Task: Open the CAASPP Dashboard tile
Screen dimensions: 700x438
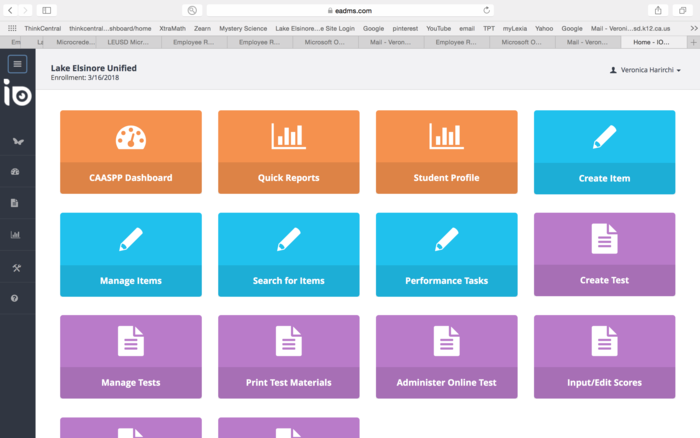Action: pyautogui.click(x=131, y=151)
